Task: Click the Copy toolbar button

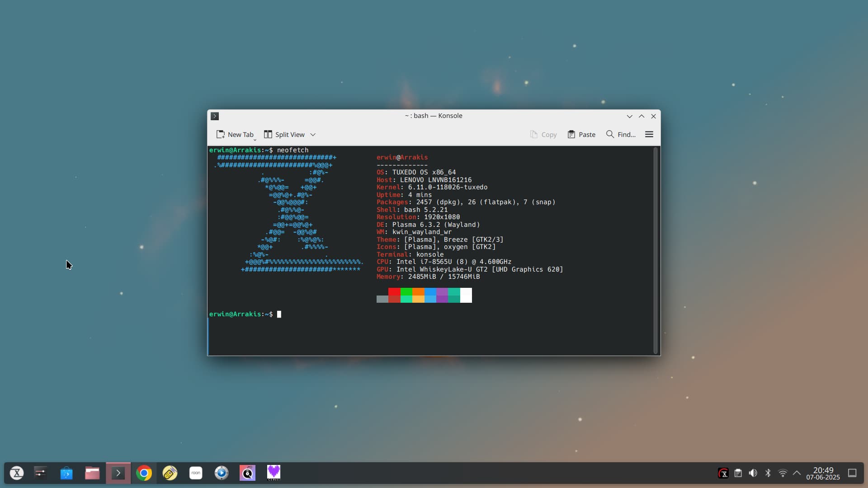Action: (543, 135)
